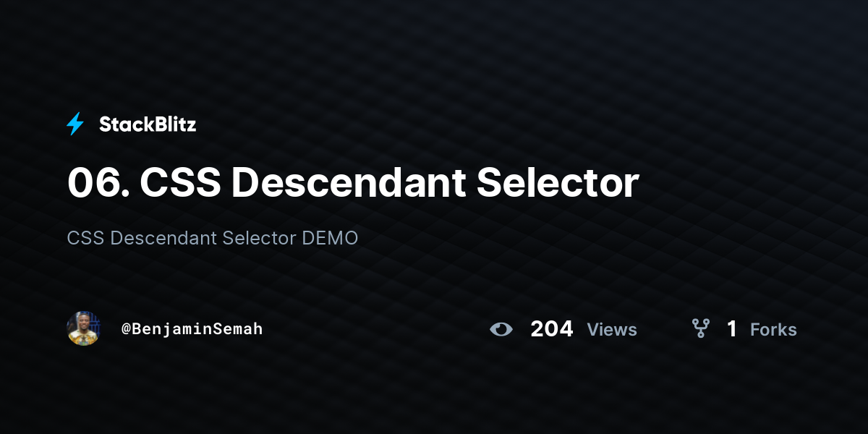The width and height of the screenshot is (868, 434).
Task: Click the word CSS in the gray description
Action: click(85, 238)
